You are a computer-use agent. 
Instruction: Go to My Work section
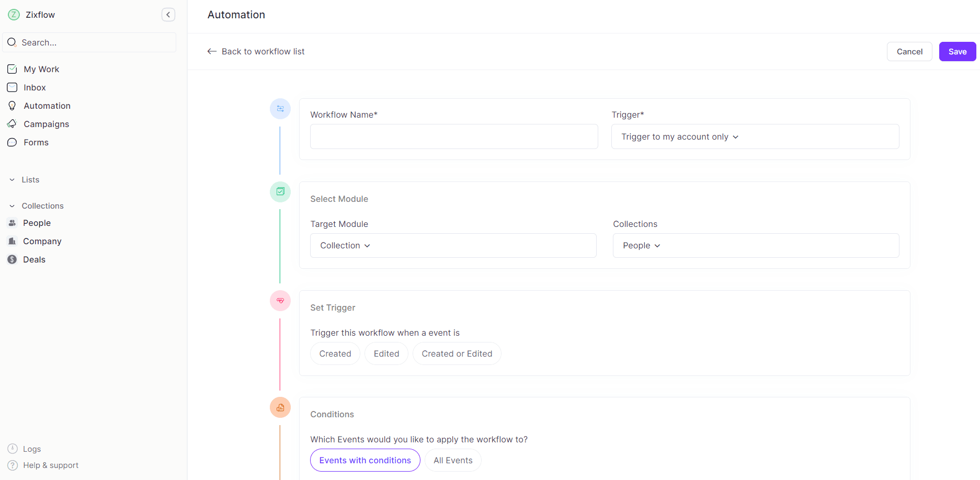(x=41, y=69)
